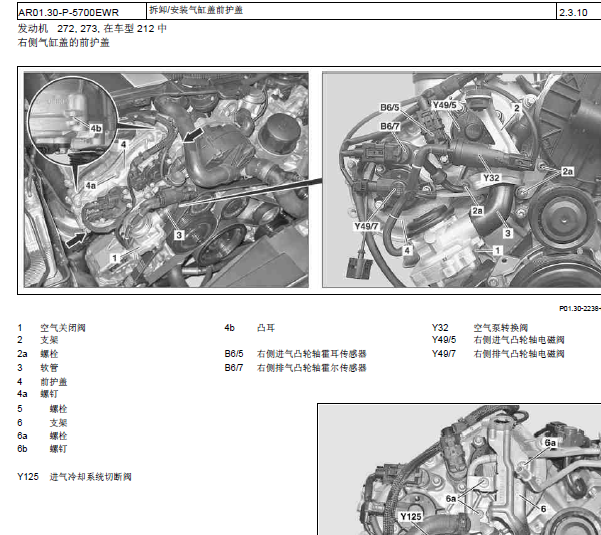Click callout 1 in the right diagram
This screenshot has height=535, width=601.
(497, 251)
